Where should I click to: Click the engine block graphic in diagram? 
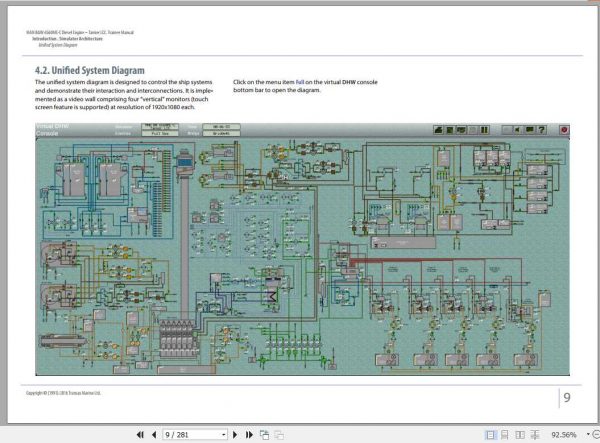tap(179, 339)
